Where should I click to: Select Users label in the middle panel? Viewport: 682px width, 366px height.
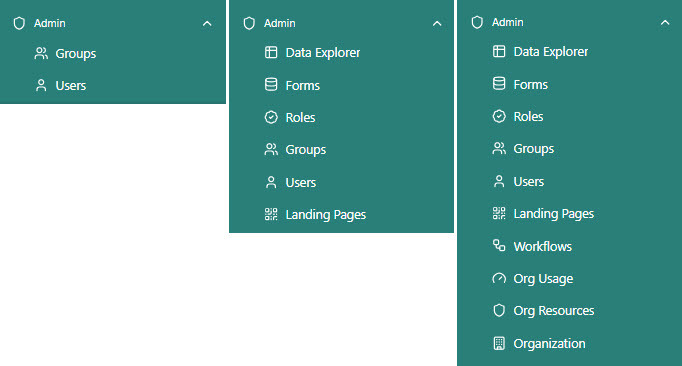[x=301, y=182]
